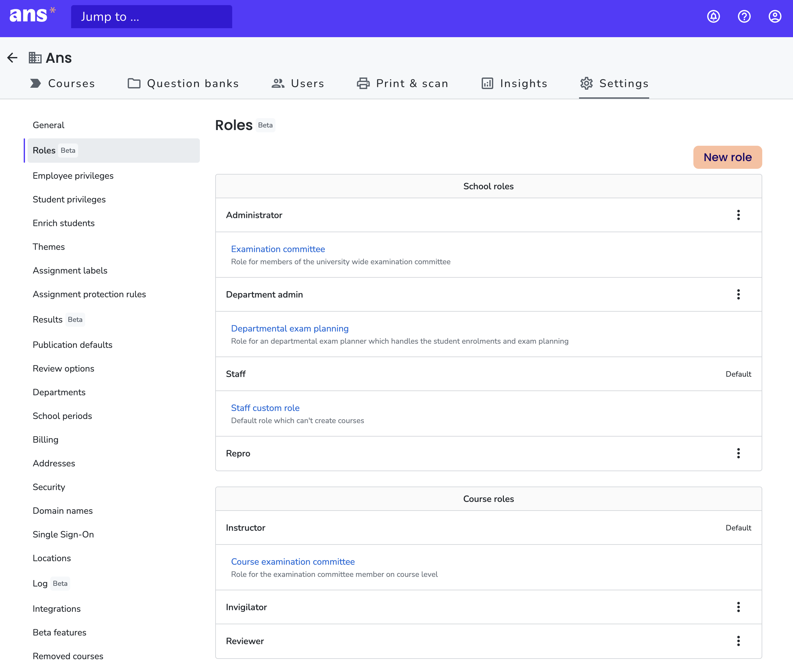Click the Question banks folder icon
Image resolution: width=793 pixels, height=672 pixels.
coord(134,83)
